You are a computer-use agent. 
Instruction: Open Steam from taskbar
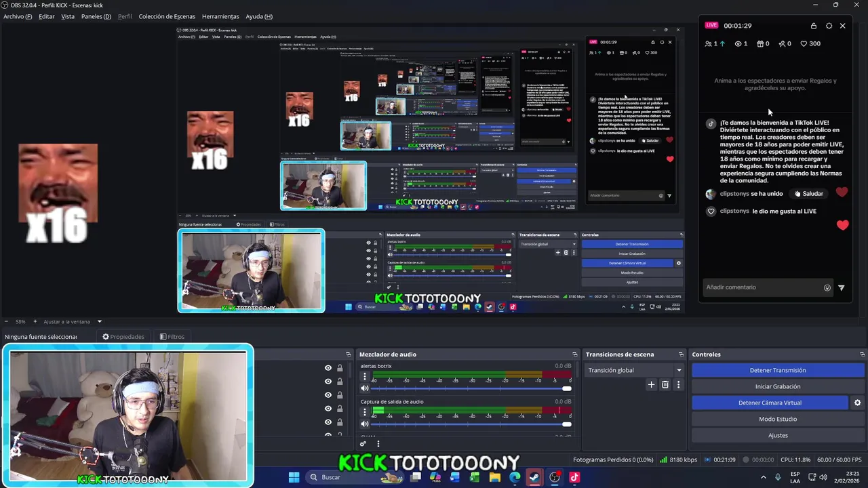(534, 477)
